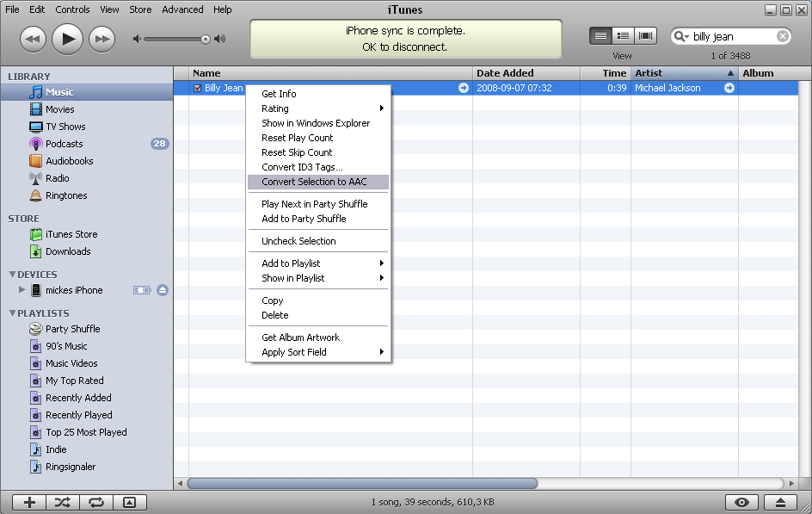Open search options magnifier dropdown

point(681,36)
